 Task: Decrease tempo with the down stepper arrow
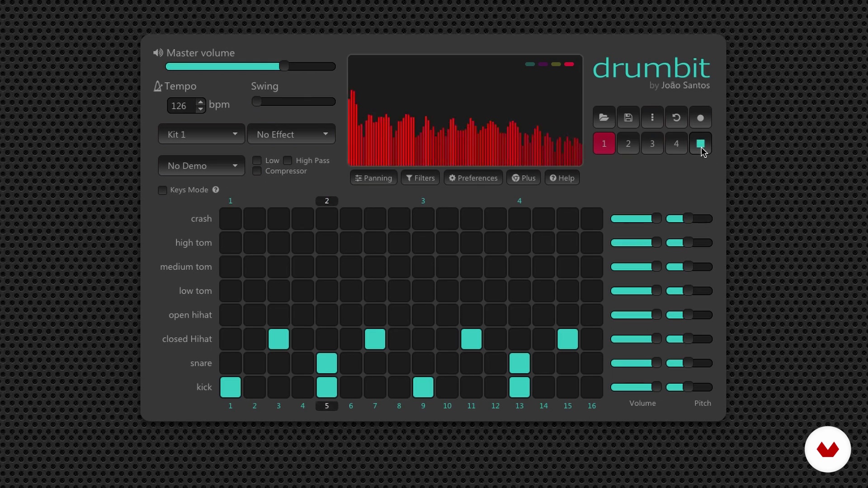click(200, 109)
